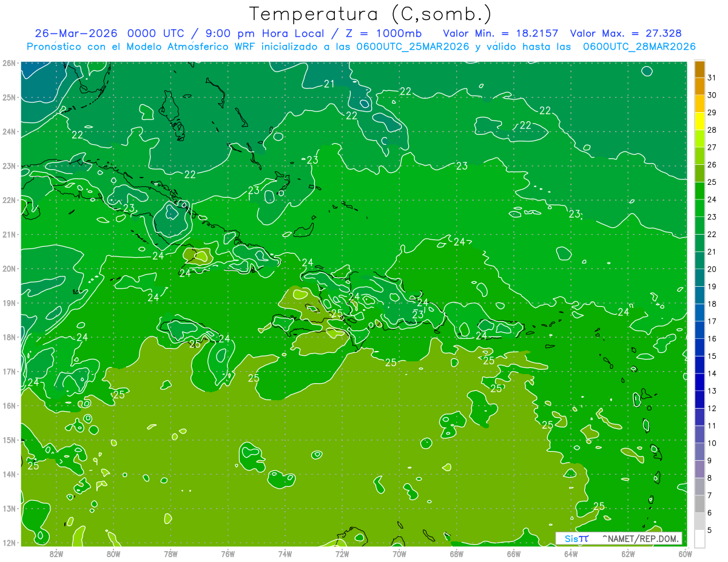
Task: Click the yellow 28 legend color swatch
Action: 699,121
